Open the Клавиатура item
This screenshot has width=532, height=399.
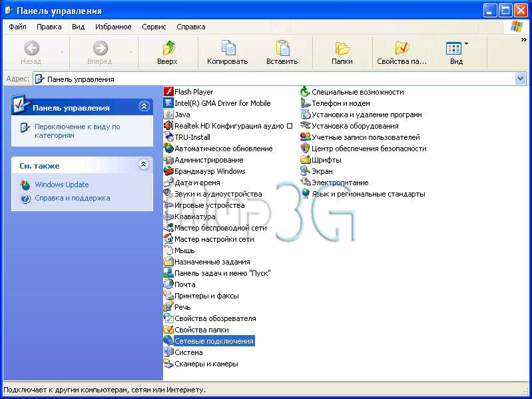189,216
